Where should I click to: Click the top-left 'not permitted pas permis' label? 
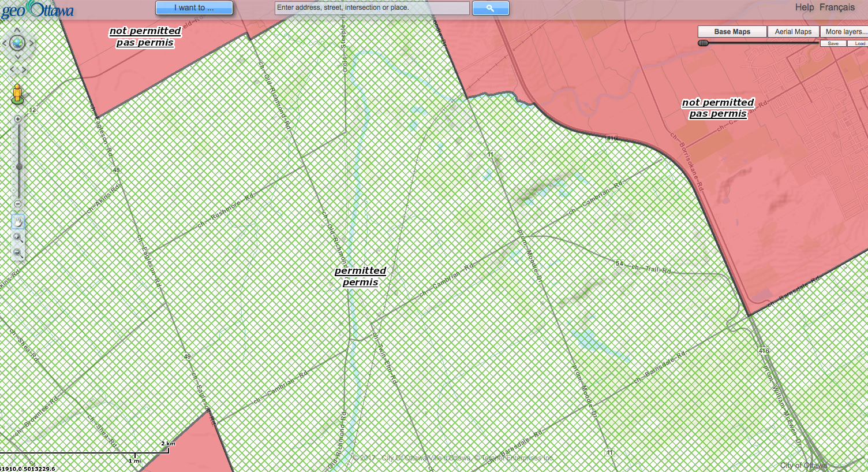pos(145,36)
